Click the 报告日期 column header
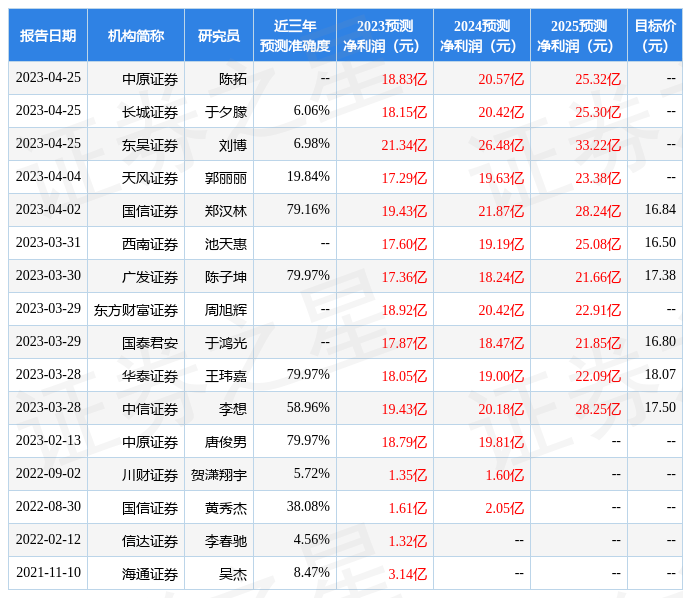The height and width of the screenshot is (598, 683). [x=48, y=35]
